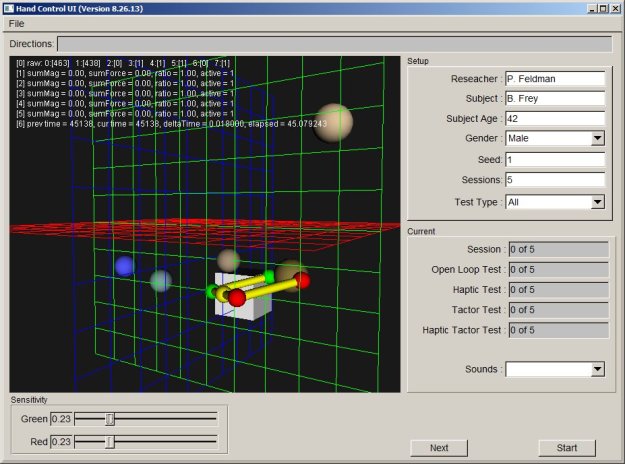Click the application icon in title bar
Viewport: 625px width, 464px height.
coord(8,7)
